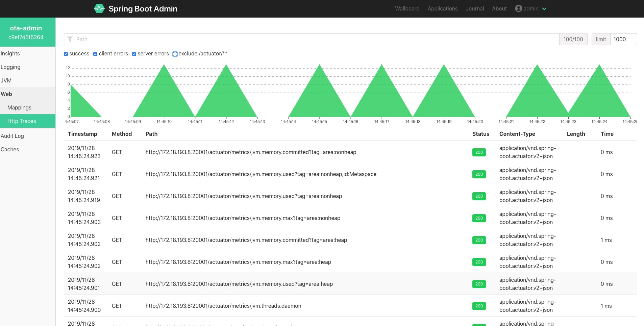Open trace jvm.memory.committed?tag=area:heap row
The height and width of the screenshot is (326, 644).
[350, 240]
